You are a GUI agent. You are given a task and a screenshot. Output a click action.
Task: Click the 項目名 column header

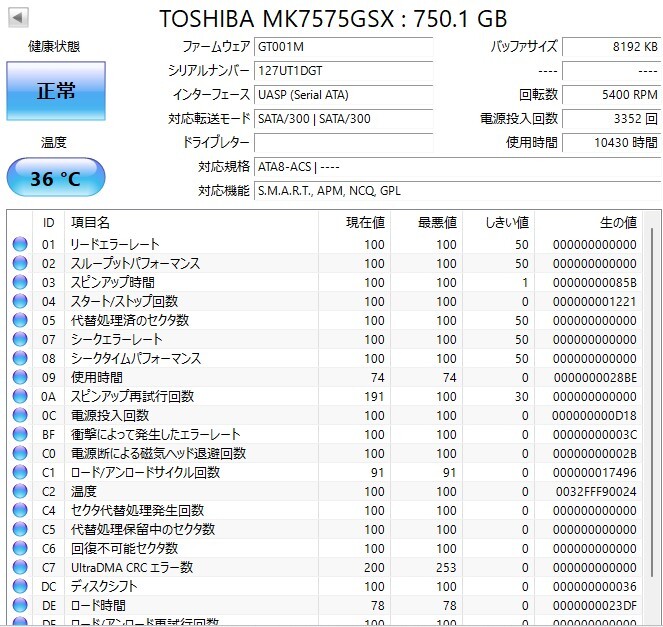point(192,222)
